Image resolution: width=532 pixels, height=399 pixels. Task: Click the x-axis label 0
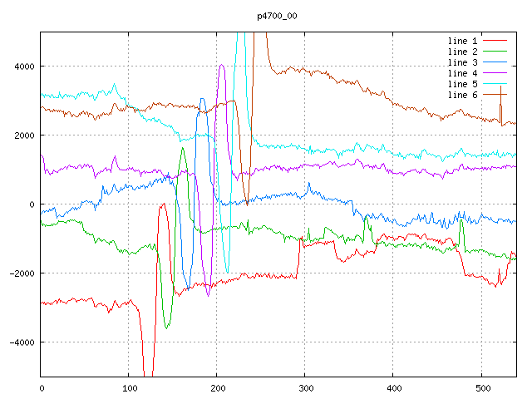pyautogui.click(x=42, y=388)
